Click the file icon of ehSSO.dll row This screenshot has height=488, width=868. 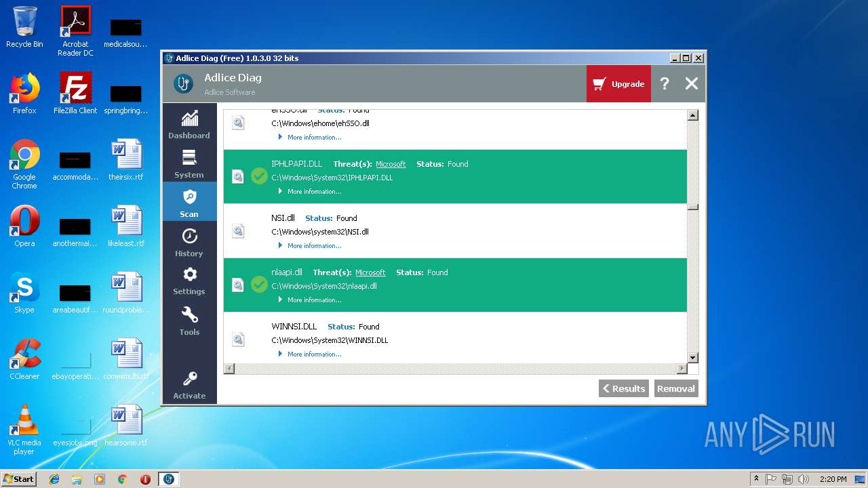(x=238, y=122)
